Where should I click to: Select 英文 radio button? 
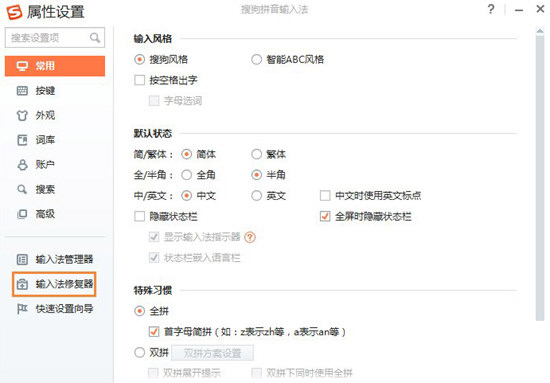tap(256, 196)
